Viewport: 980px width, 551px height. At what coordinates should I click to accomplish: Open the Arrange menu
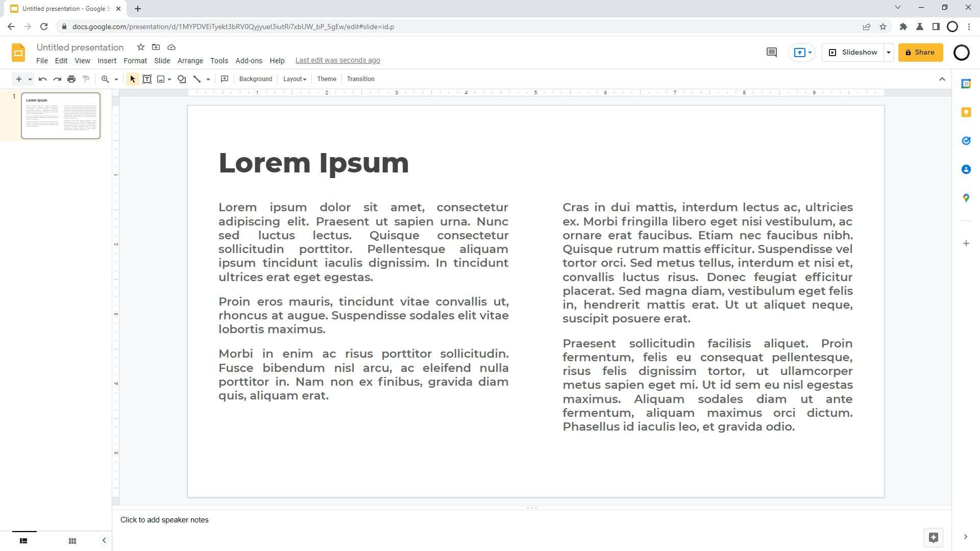(x=190, y=61)
